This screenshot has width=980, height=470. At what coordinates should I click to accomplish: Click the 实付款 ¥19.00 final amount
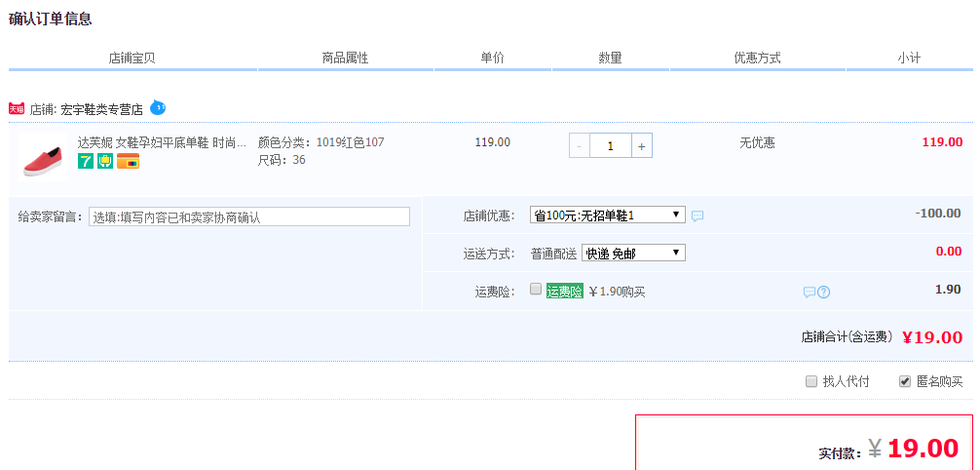click(888, 449)
